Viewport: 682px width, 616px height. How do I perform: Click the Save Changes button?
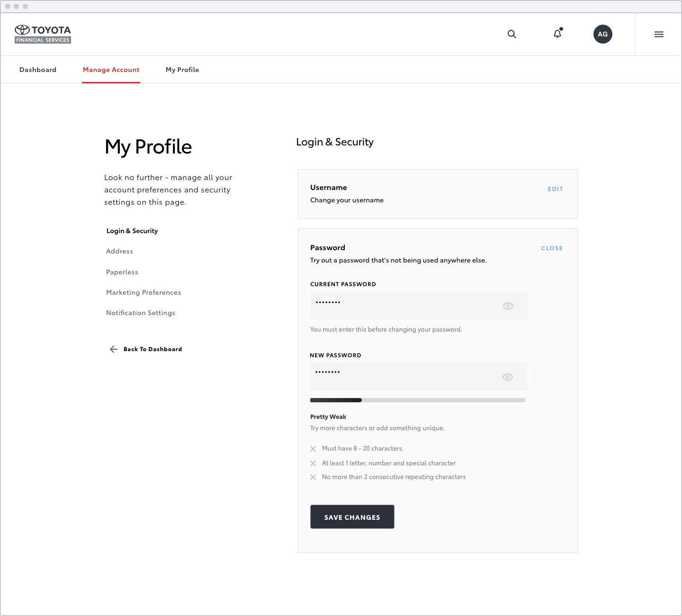click(352, 517)
